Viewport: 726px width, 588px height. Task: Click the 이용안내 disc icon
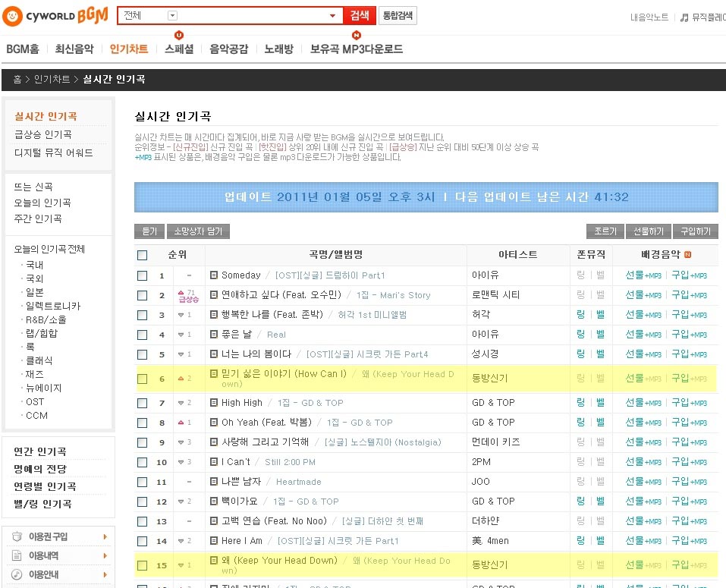pos(17,574)
